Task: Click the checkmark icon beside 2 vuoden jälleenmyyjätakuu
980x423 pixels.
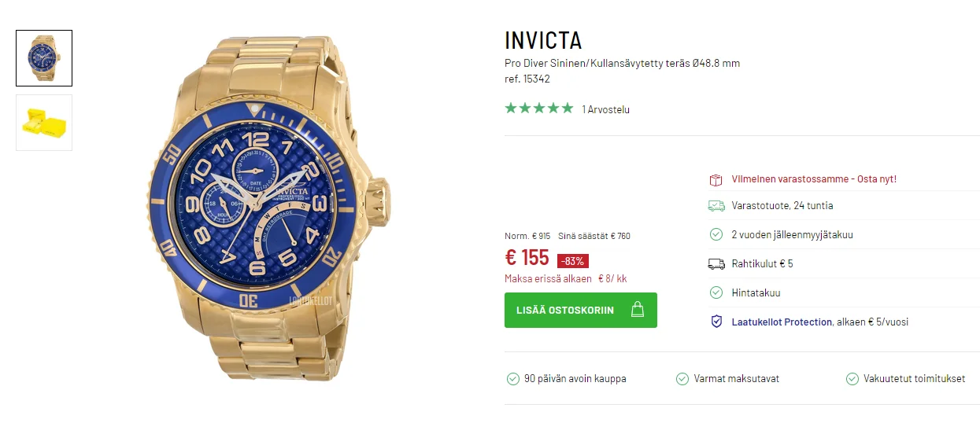Action: click(716, 234)
